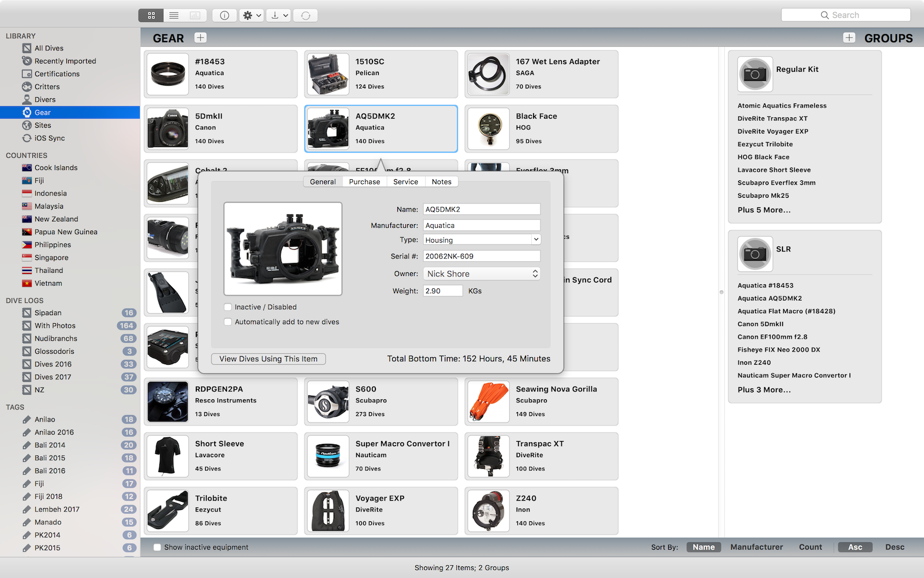Screen dimensions: 924x578
Task: Click the Serial # input field
Action: 482,256
